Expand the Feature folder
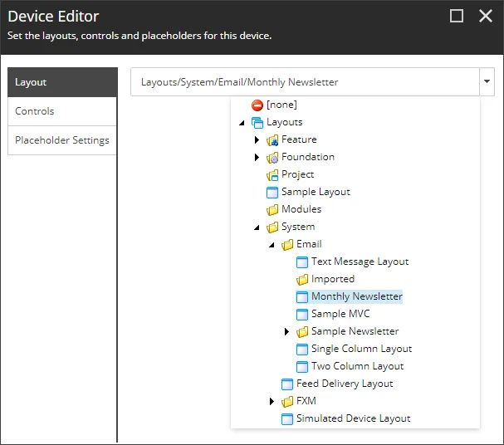Image resolution: width=504 pixels, height=445 pixels. click(257, 139)
